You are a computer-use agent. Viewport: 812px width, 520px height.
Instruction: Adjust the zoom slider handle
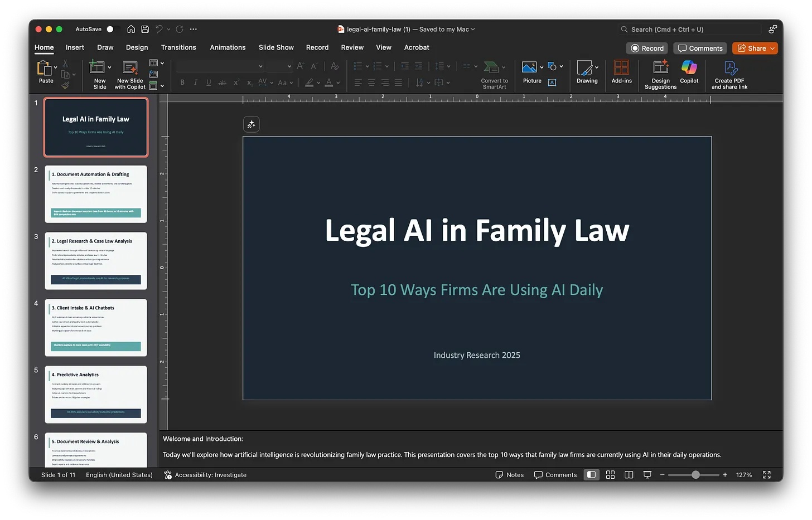(x=695, y=475)
